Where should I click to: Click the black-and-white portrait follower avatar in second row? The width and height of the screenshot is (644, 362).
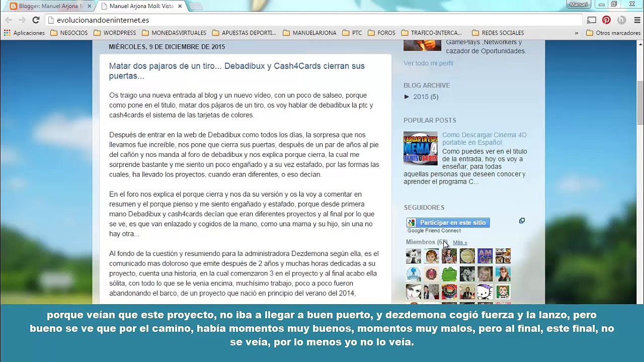click(x=467, y=274)
